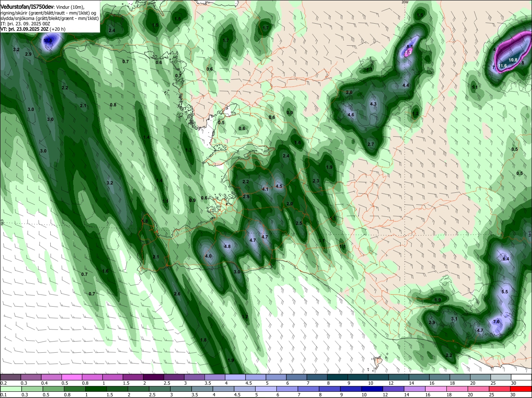
Task: Click the 11.6 precipitation value on the map
Action: tap(502, 66)
